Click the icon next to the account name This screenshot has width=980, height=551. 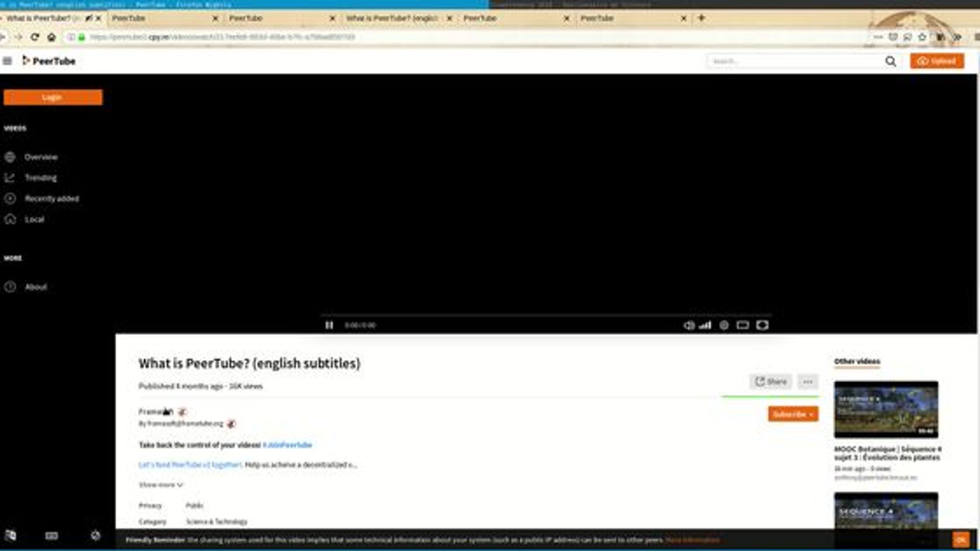tap(231, 424)
